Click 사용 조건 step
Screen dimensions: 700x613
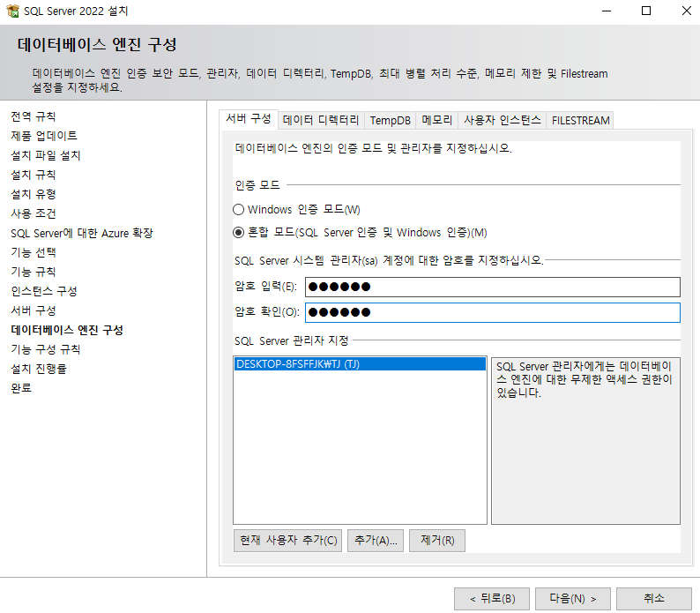point(34,213)
